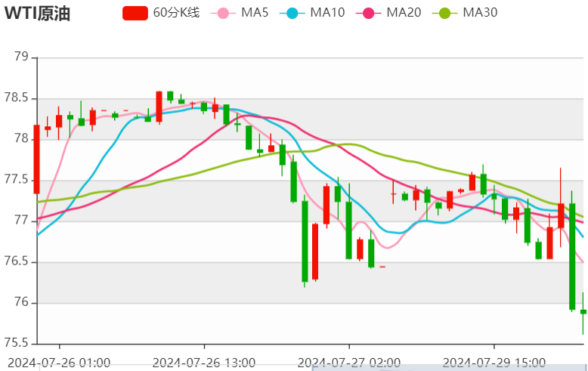This screenshot has height=371, width=588.
Task: Select the tall red candle peaking near 78.6
Action: [x=159, y=107]
